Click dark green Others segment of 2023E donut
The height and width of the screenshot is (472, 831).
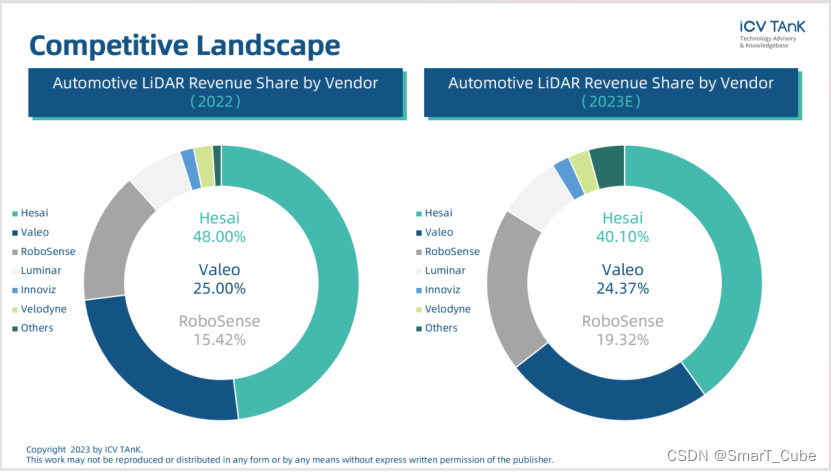click(608, 167)
